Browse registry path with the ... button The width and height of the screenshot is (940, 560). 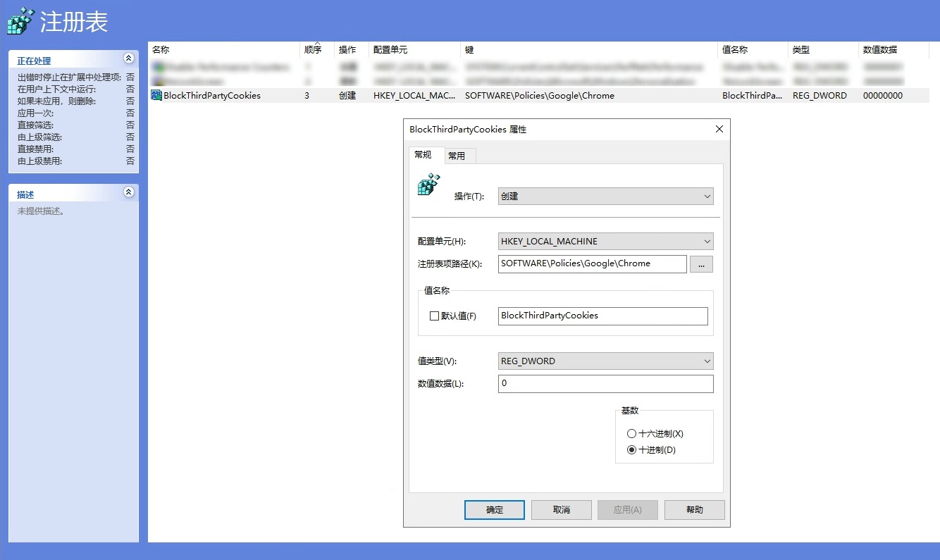[x=701, y=264]
